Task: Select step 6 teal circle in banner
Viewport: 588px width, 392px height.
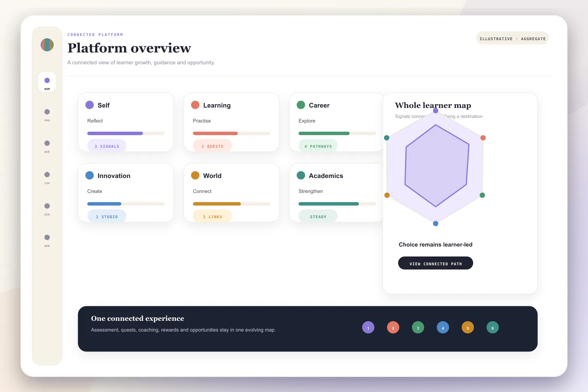Action: (493, 327)
